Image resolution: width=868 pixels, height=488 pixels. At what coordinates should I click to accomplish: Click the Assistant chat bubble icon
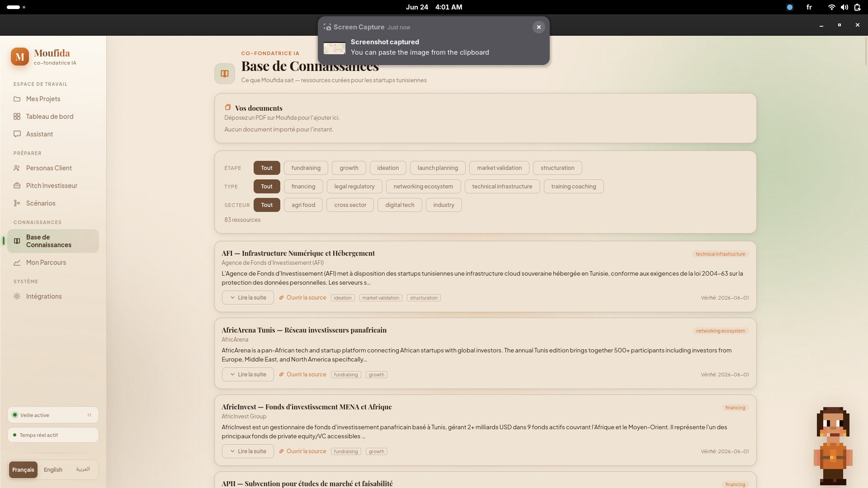click(x=17, y=134)
